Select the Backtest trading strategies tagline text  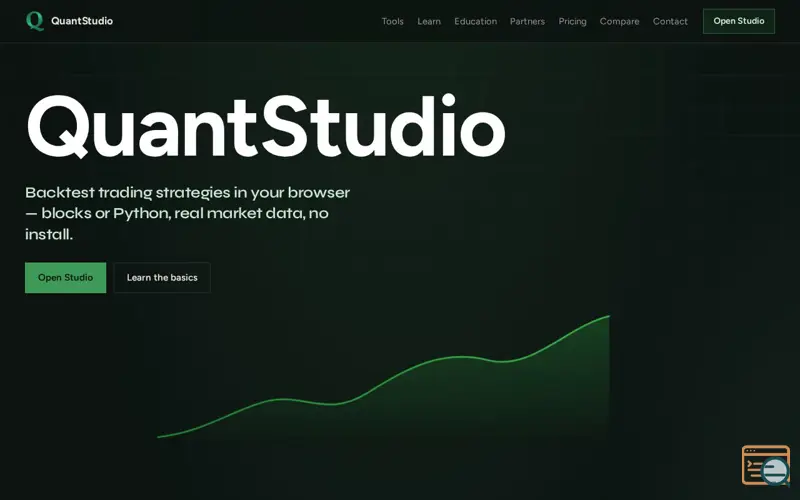pyautogui.click(x=187, y=213)
